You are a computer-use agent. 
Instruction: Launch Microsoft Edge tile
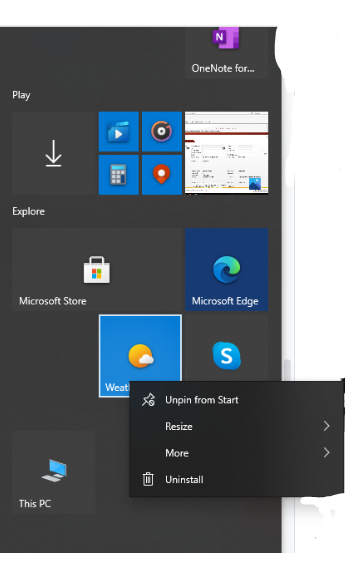pos(226,269)
